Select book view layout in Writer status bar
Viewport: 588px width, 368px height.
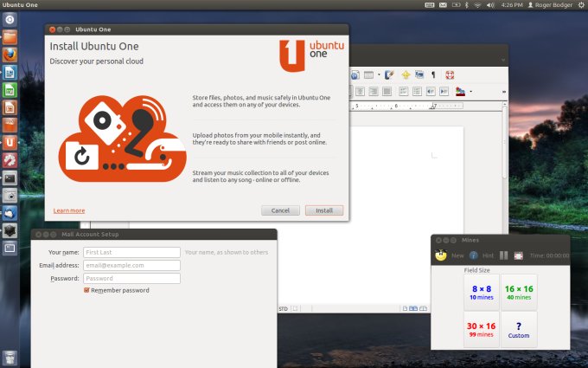tap(423, 308)
